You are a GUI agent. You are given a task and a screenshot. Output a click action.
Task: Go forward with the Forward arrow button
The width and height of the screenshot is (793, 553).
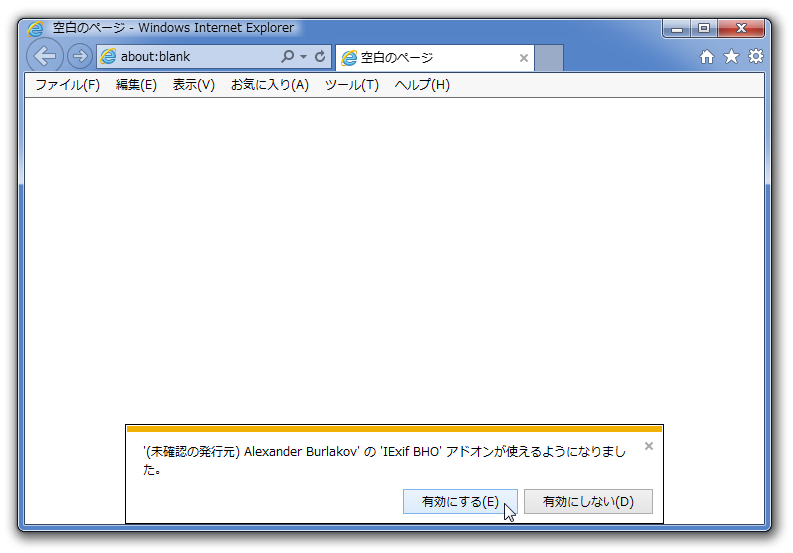click(79, 56)
